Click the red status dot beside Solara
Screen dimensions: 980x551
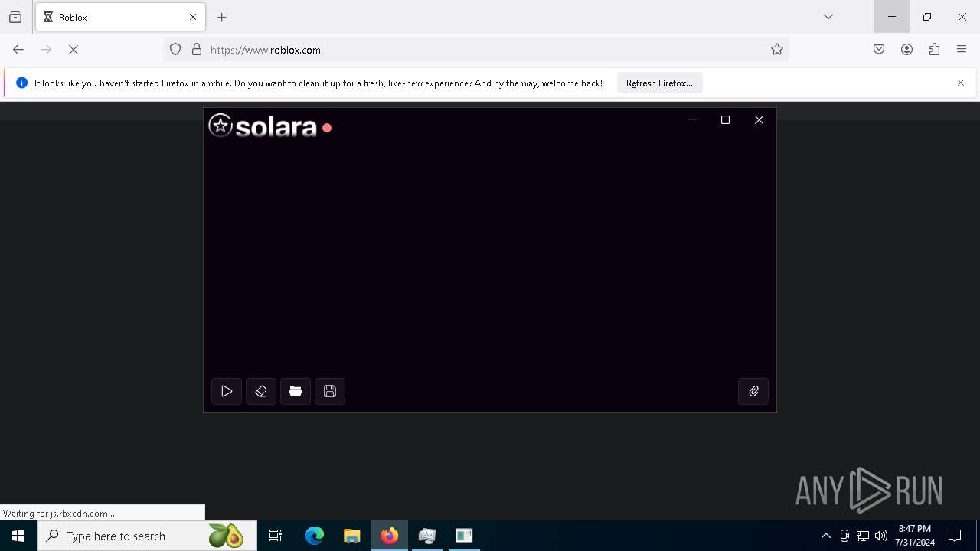(x=327, y=128)
